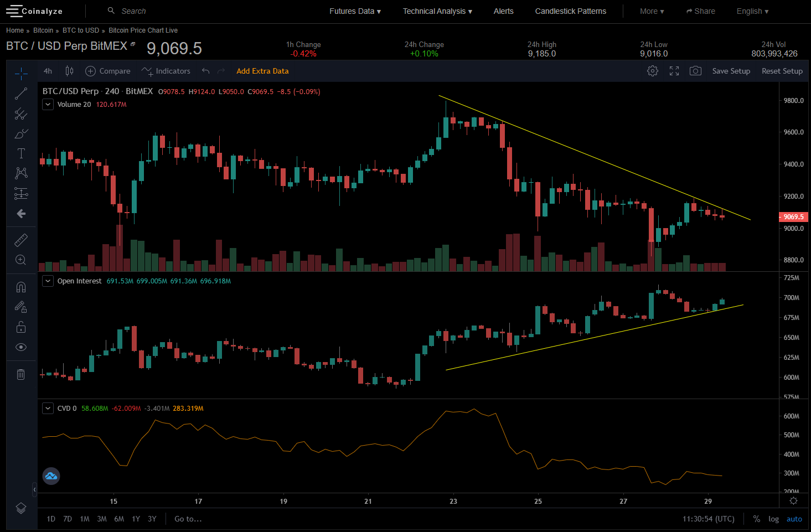Go to the Alerts menu item
Screen dimensions: 811x532
tap(503, 11)
